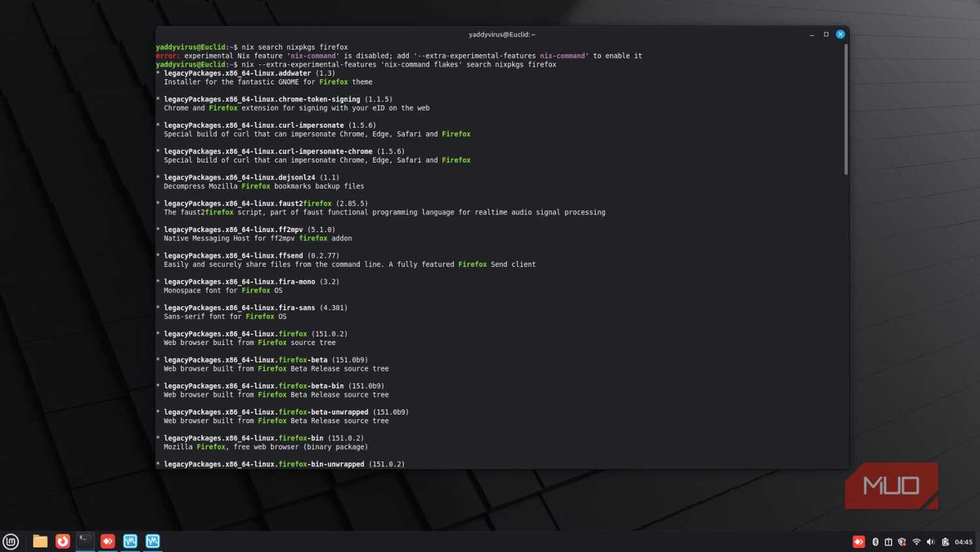
Task: Open the Linux Mint start menu
Action: coord(10,541)
